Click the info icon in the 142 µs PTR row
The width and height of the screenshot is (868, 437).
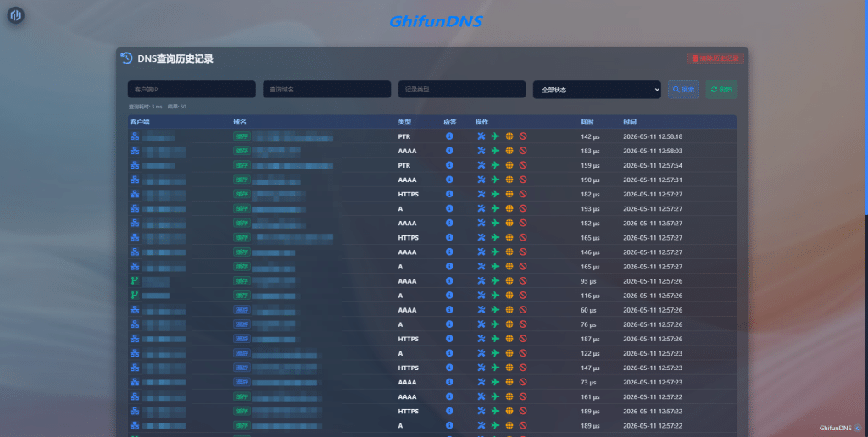pyautogui.click(x=449, y=136)
